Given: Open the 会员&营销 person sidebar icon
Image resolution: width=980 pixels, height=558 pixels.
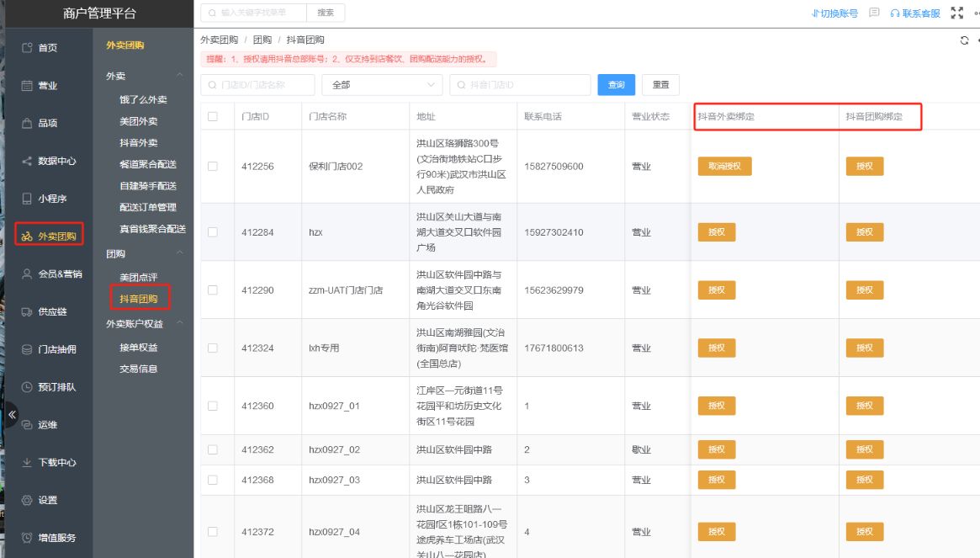Looking at the screenshot, I should (27, 274).
